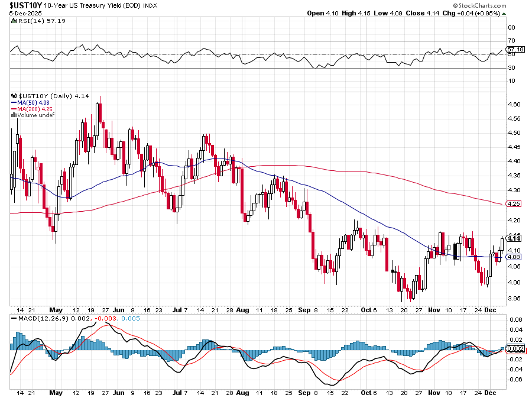The width and height of the screenshot is (532, 398).
Task: Click the blue MA(50) legend line marker
Action: point(14,102)
